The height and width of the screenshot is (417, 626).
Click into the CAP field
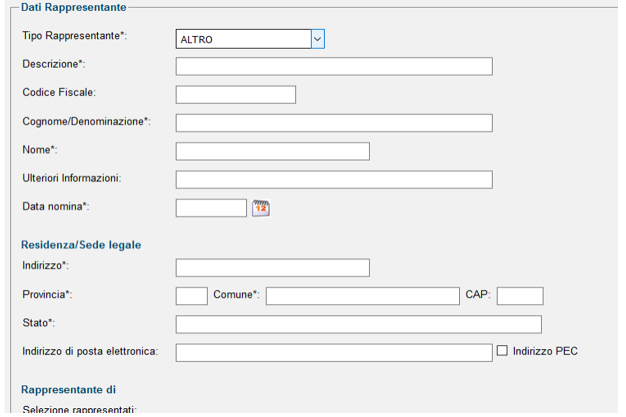520,296
